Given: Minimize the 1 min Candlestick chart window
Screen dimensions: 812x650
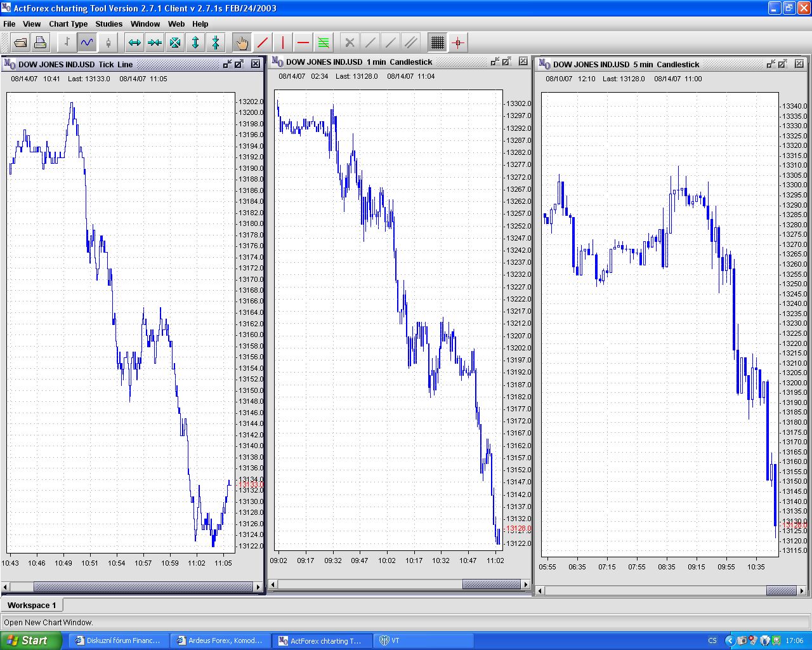Looking at the screenshot, I should (x=495, y=62).
